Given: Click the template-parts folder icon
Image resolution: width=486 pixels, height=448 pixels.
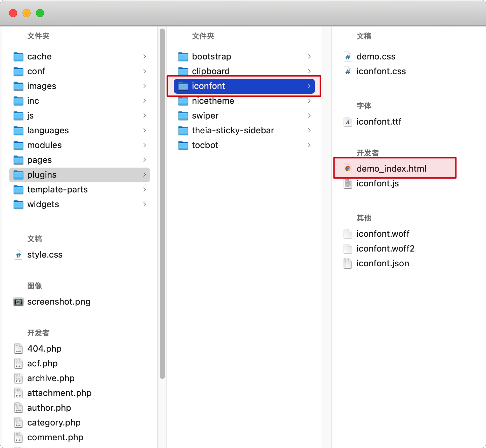Looking at the screenshot, I should [x=18, y=189].
